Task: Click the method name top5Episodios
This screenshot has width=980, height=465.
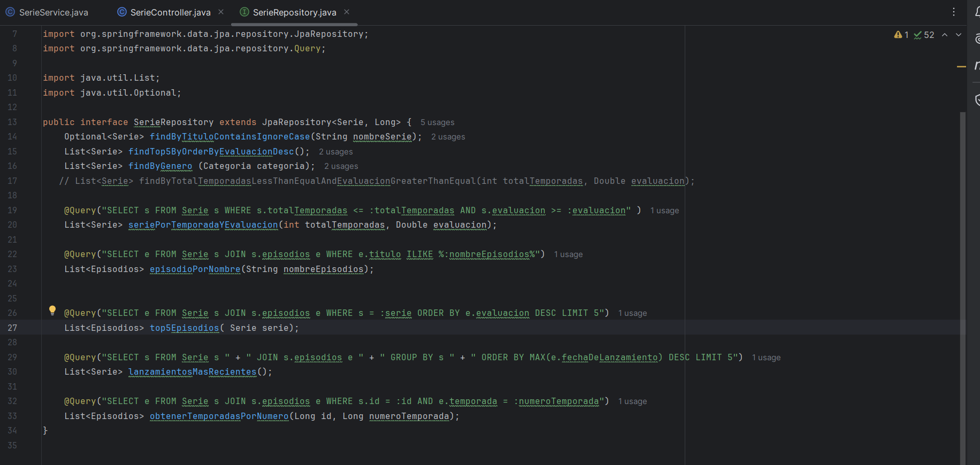Action: pos(185,328)
